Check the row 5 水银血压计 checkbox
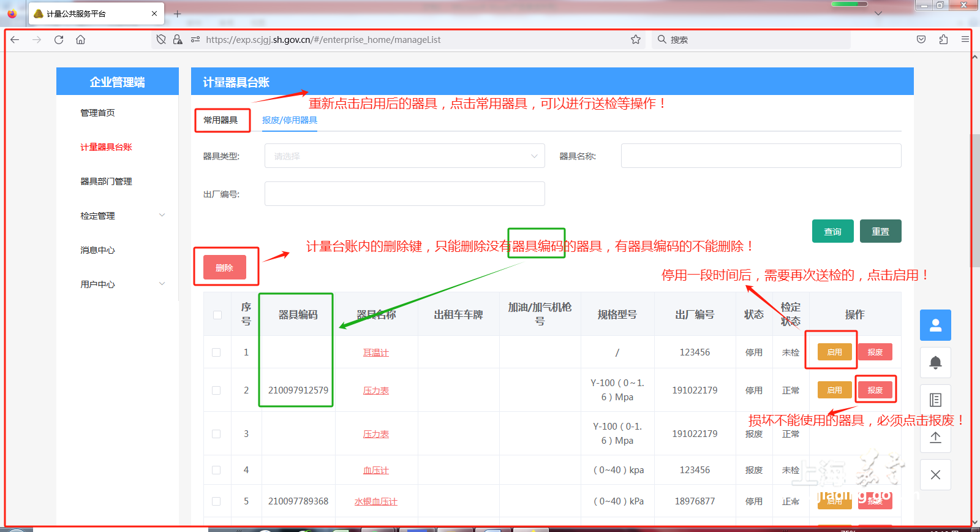 tap(216, 501)
